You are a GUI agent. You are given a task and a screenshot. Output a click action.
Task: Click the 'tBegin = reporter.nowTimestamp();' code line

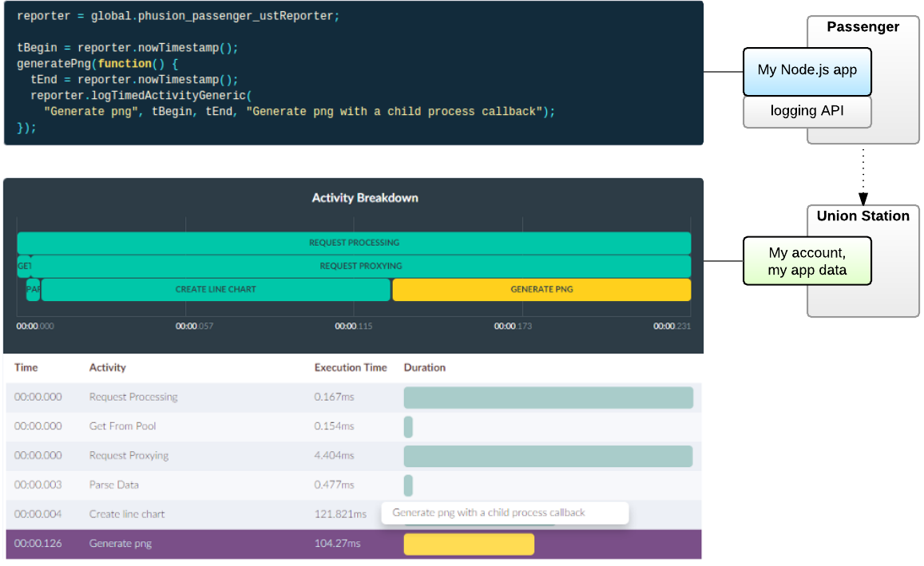tap(127, 48)
